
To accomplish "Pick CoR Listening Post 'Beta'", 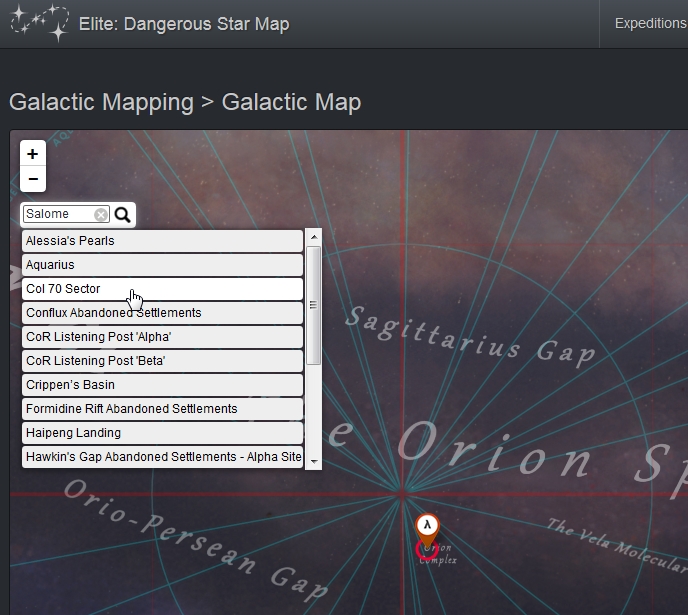I will coord(162,361).
